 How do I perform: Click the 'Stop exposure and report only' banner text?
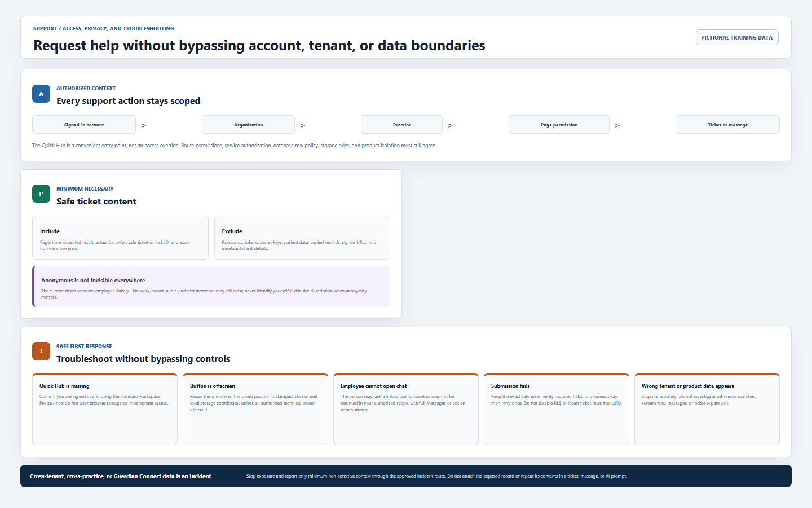[436, 476]
